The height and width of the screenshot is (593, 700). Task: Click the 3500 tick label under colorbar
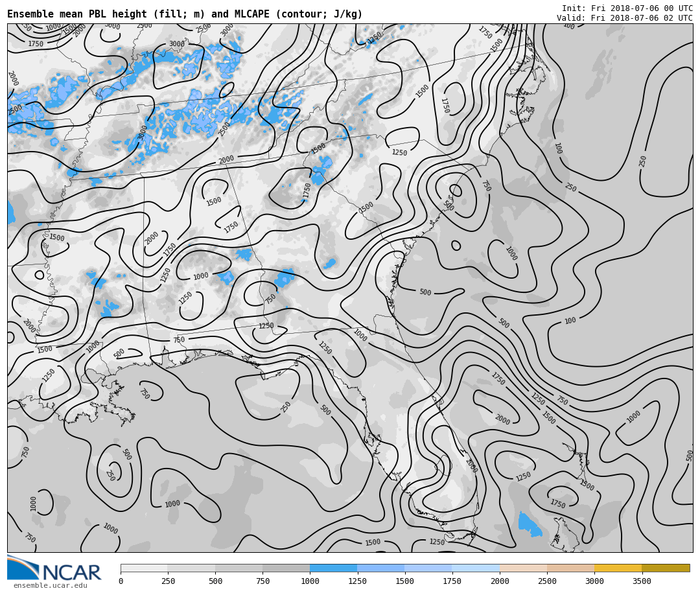pos(642,581)
